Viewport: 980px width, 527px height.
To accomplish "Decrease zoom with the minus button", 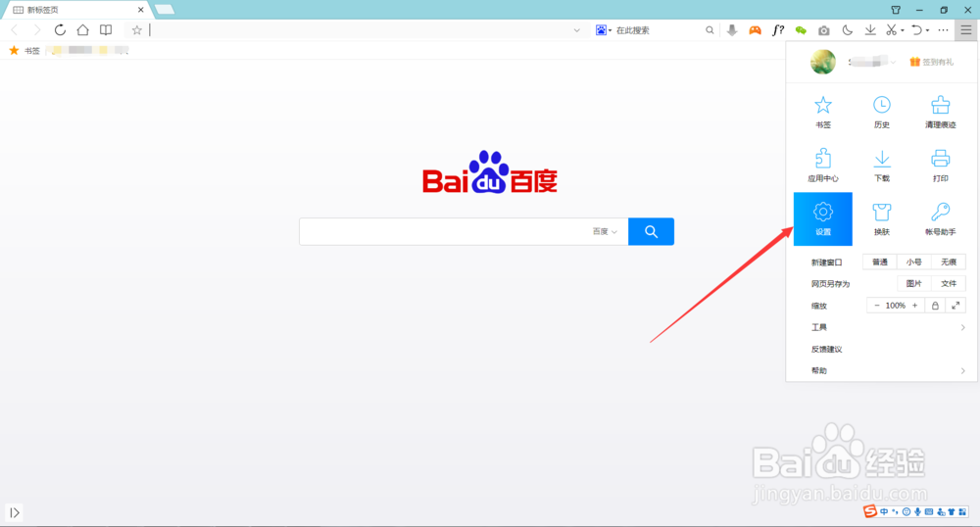I will 877,306.
